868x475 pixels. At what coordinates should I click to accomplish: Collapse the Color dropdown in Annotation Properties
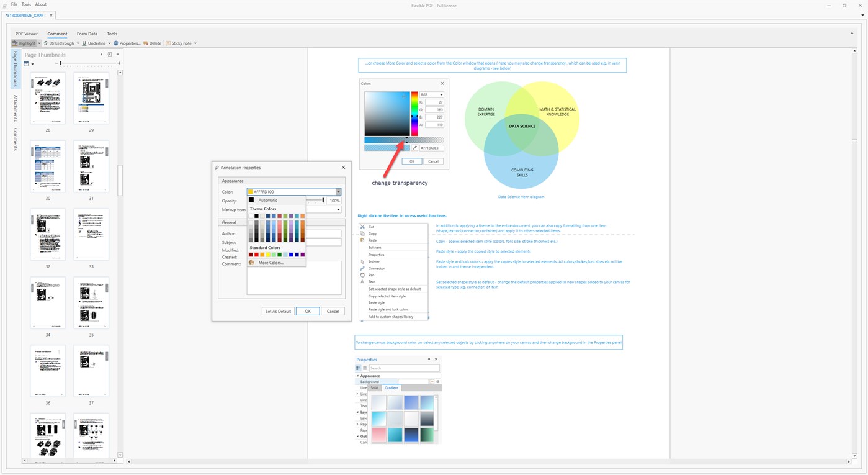click(338, 192)
